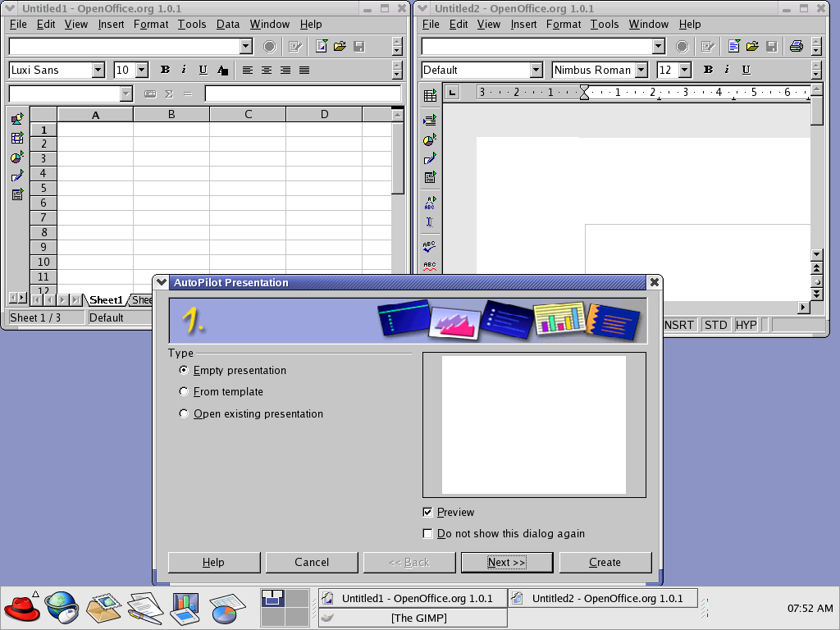Viewport: 840px width, 630px height.
Task: Open font size 10 dropdown in Untitled1
Action: coord(142,70)
